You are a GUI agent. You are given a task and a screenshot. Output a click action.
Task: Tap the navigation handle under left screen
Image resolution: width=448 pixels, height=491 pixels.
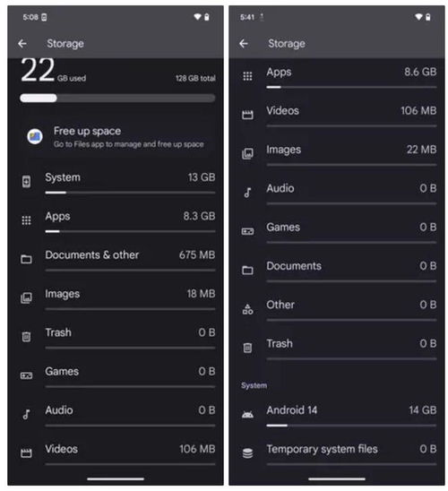tap(116, 478)
